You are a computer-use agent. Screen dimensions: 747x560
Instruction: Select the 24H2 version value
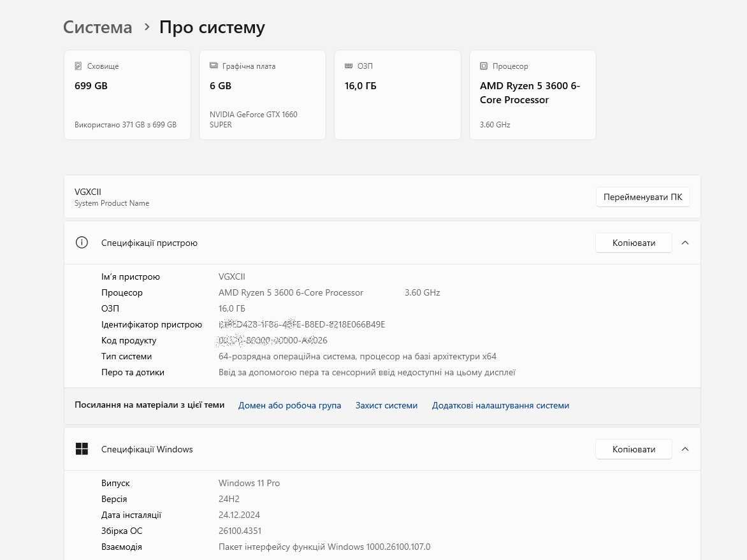[229, 499]
